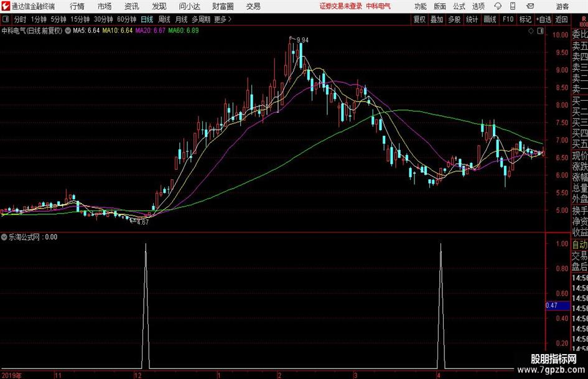
Task: Open the 公式 menu
Action: pyautogui.click(x=459, y=6)
